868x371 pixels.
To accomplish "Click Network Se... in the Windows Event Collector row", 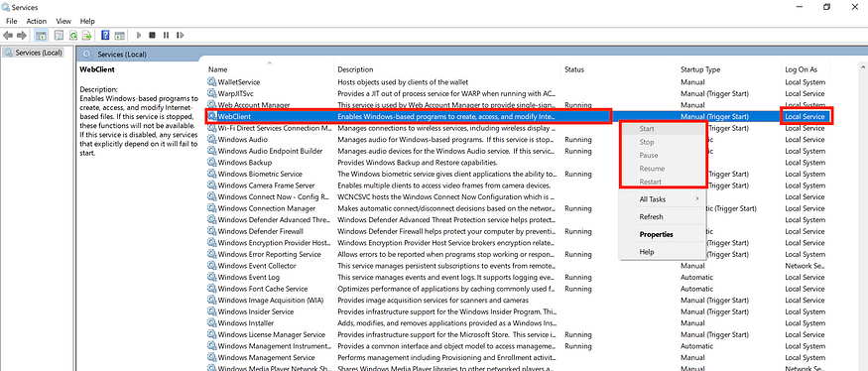I will 805,266.
